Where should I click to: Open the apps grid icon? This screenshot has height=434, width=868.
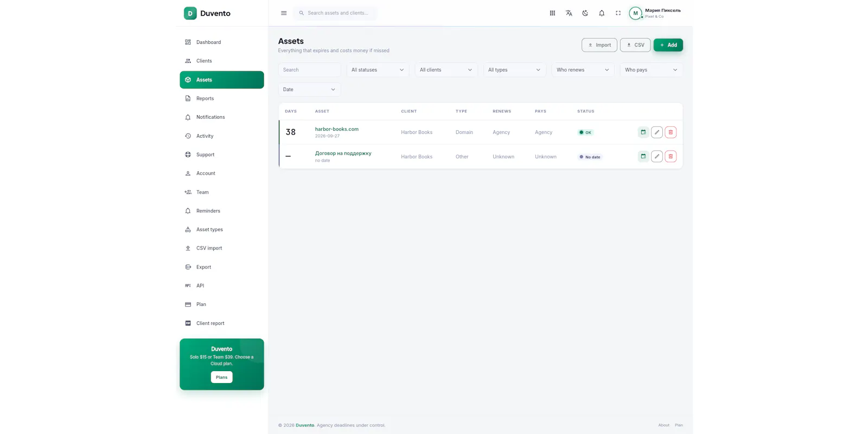point(552,13)
